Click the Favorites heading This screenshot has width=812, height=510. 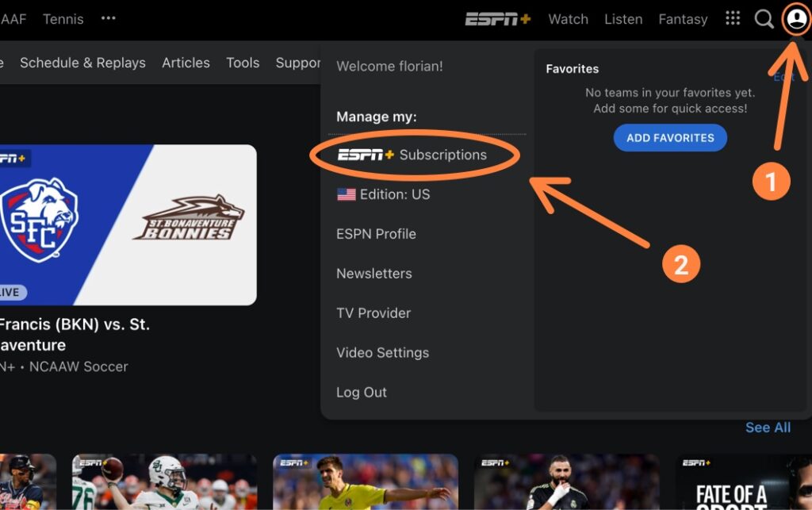573,69
